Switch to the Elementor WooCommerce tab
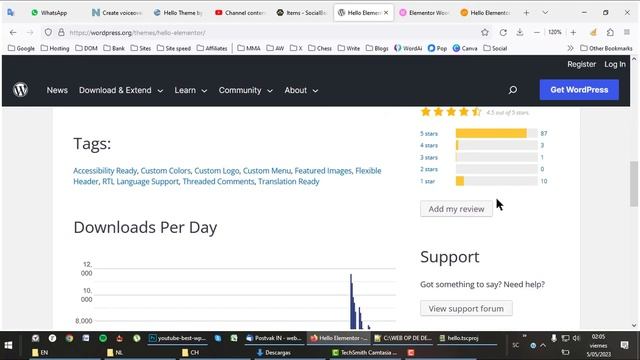The image size is (640, 360). (424, 13)
